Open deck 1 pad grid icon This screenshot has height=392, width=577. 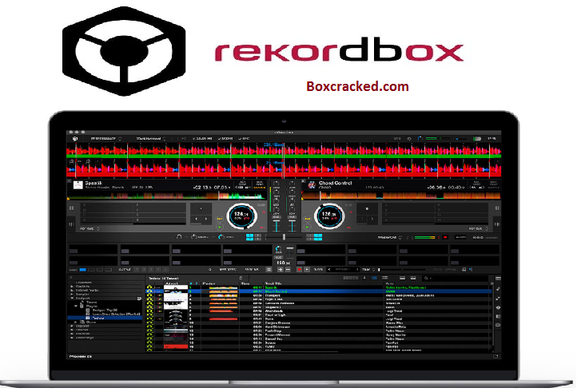pyautogui.click(x=71, y=208)
